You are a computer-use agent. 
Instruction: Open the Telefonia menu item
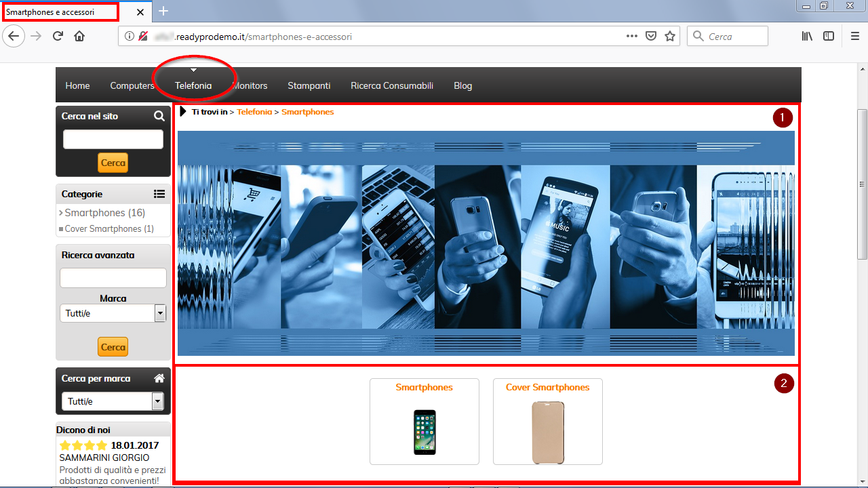pos(193,85)
